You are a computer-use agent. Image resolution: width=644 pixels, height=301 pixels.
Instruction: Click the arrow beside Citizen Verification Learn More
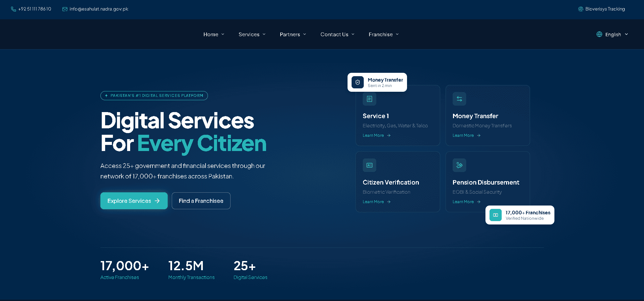click(389, 202)
